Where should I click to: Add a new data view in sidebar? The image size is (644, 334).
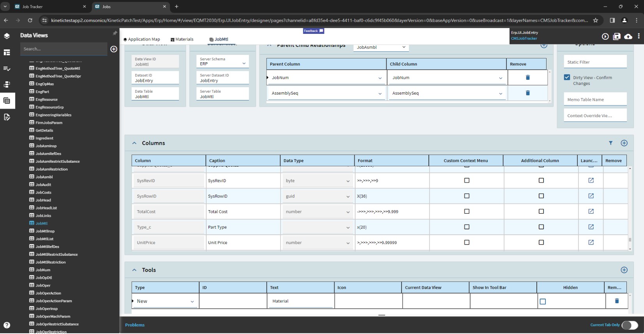coord(114,49)
